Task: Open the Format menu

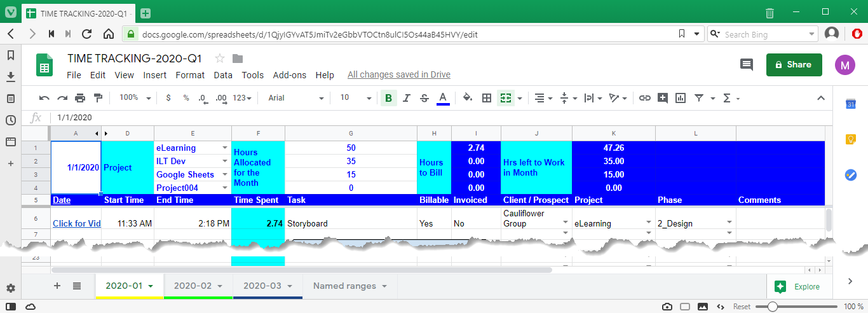Action: [x=190, y=75]
